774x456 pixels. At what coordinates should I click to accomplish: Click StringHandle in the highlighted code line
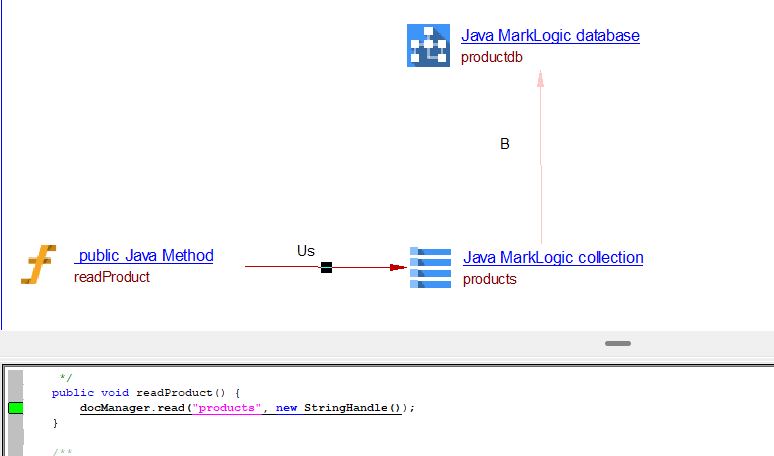click(x=345, y=408)
